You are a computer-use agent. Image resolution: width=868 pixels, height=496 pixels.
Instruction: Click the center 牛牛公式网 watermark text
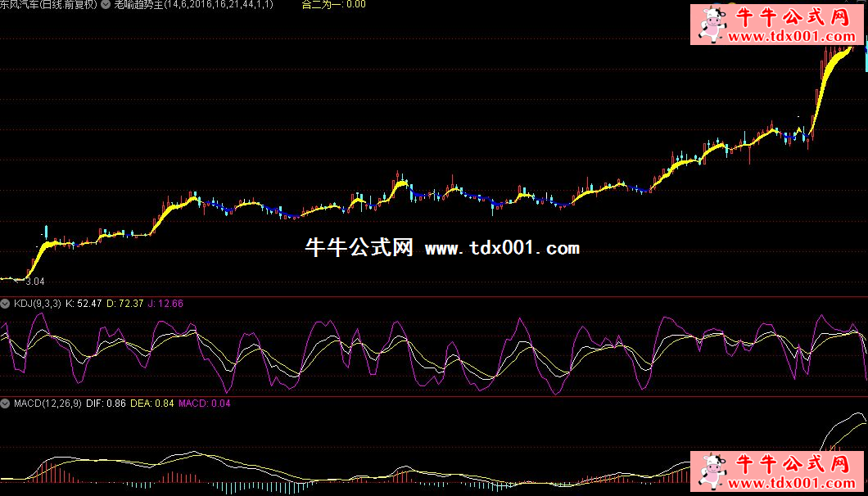[359, 248]
